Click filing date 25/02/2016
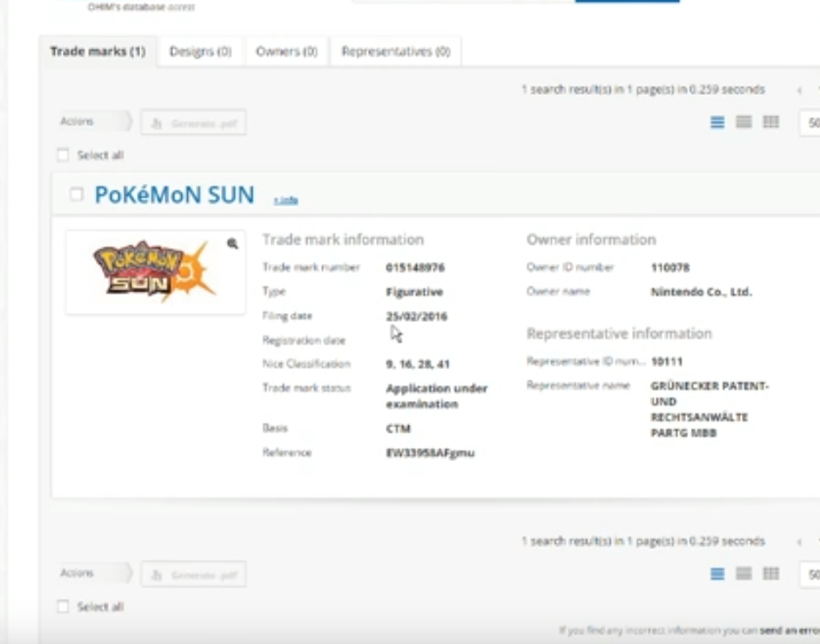The image size is (820, 644). [x=416, y=316]
